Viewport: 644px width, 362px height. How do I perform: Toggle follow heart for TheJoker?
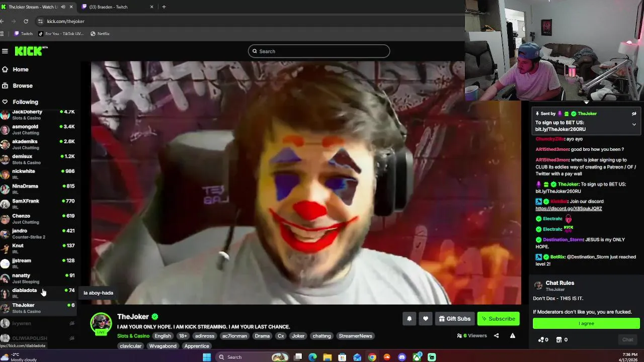click(x=426, y=318)
